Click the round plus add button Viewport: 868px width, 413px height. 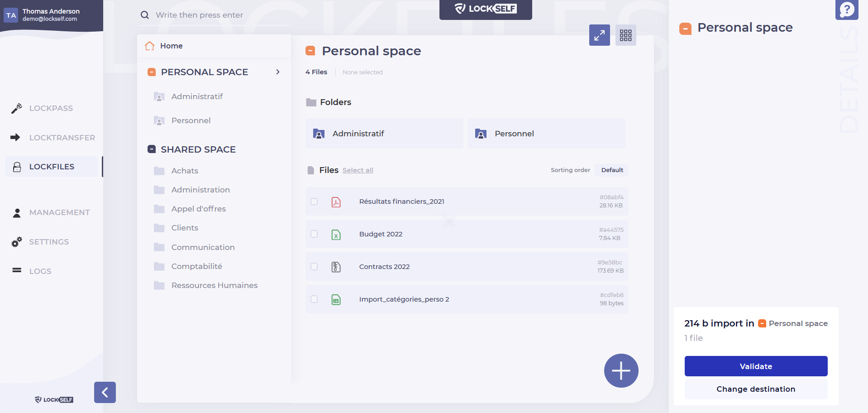coord(621,370)
